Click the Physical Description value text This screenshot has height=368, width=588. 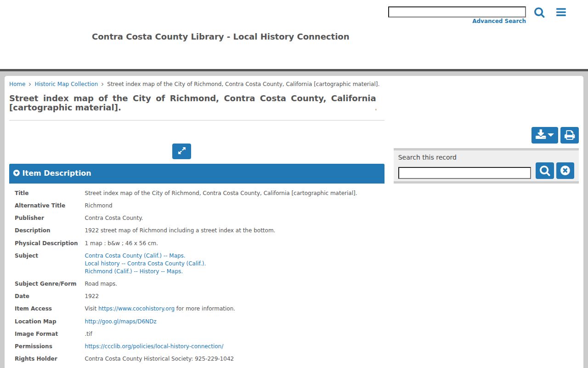(121, 243)
